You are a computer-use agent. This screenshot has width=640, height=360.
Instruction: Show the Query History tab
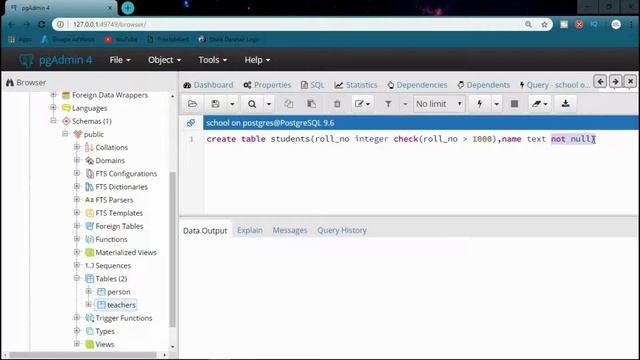point(342,230)
